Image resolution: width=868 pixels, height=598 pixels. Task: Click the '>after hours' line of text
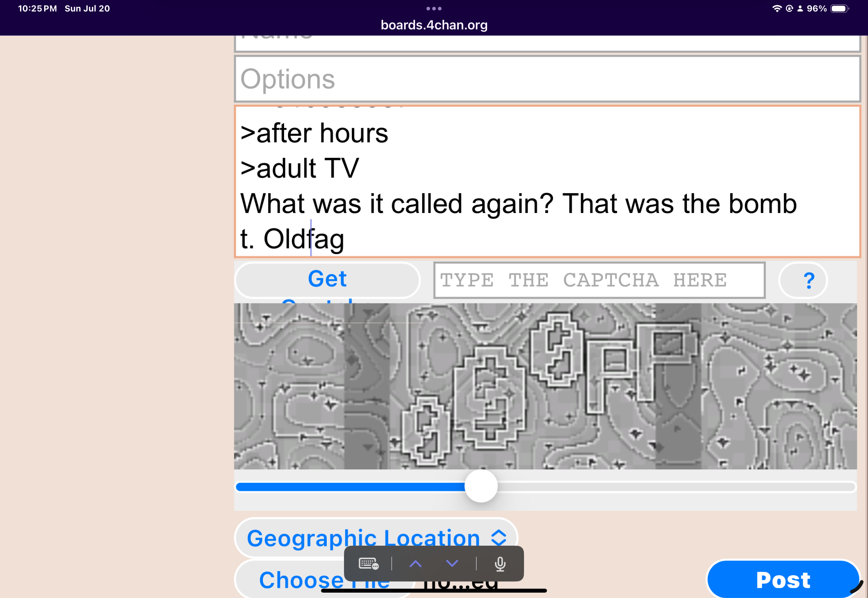click(x=314, y=133)
